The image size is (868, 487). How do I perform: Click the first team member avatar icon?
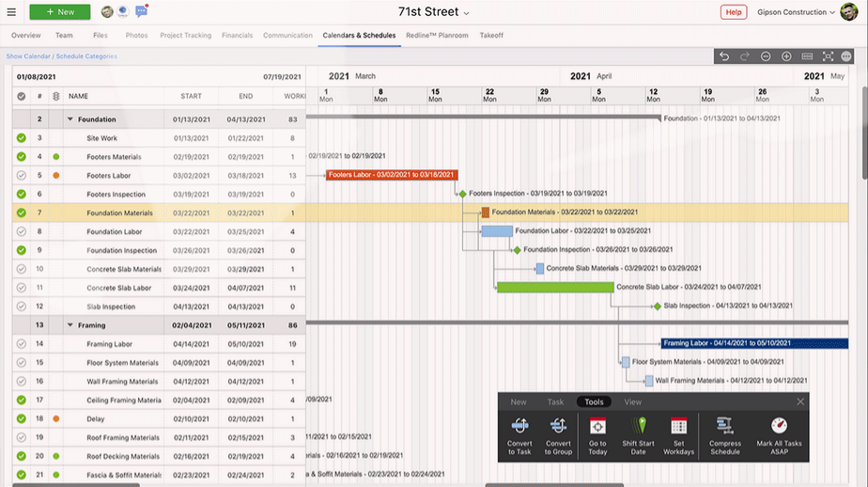point(107,11)
